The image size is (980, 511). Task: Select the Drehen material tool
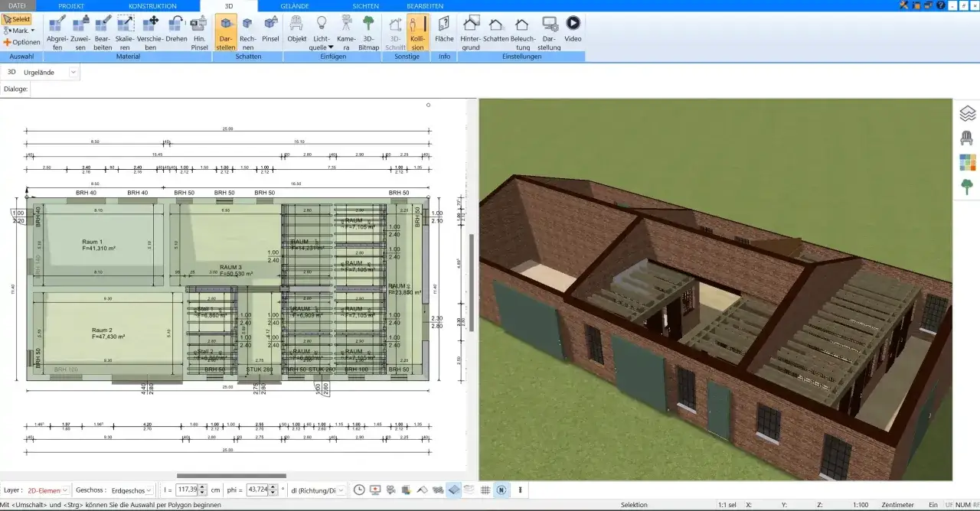(x=176, y=28)
